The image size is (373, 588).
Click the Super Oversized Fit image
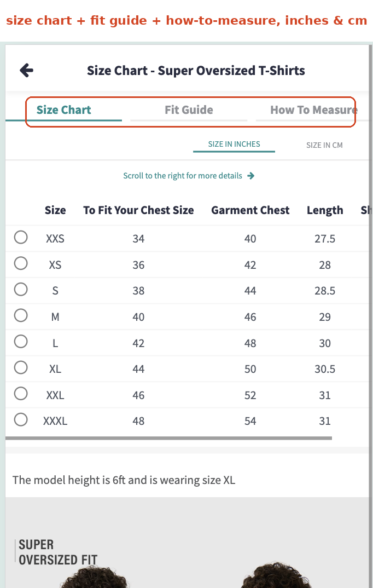(187, 543)
